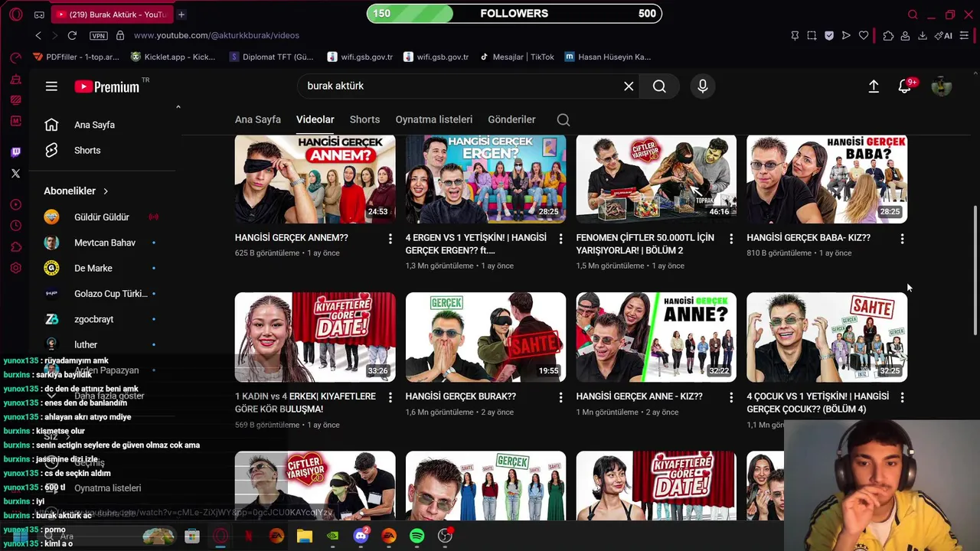
Task: Go back with the browser back arrow
Action: pos(38,35)
